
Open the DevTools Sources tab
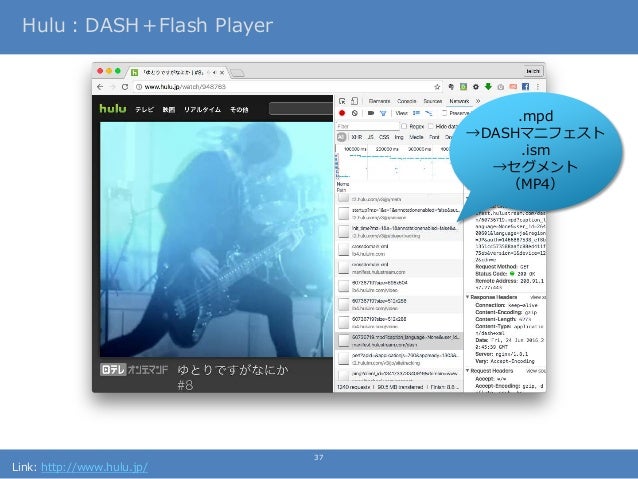coord(433,101)
